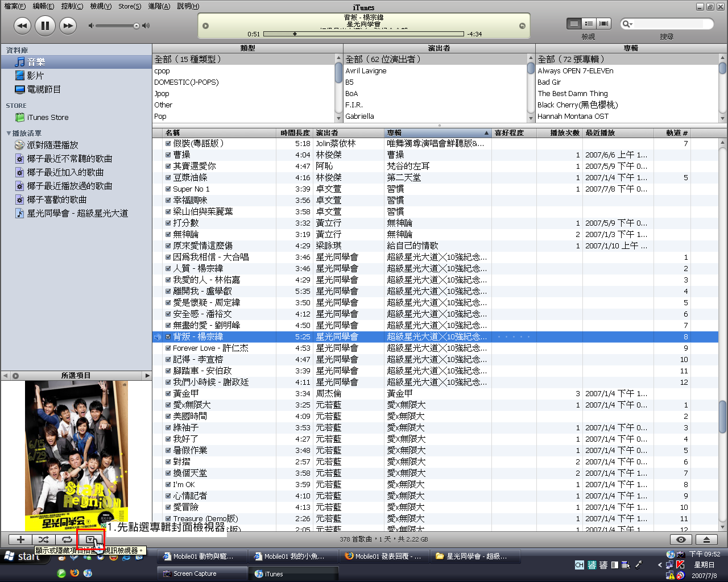Open the 控制 menu
Screen dimensions: 728x582
click(x=72, y=6)
